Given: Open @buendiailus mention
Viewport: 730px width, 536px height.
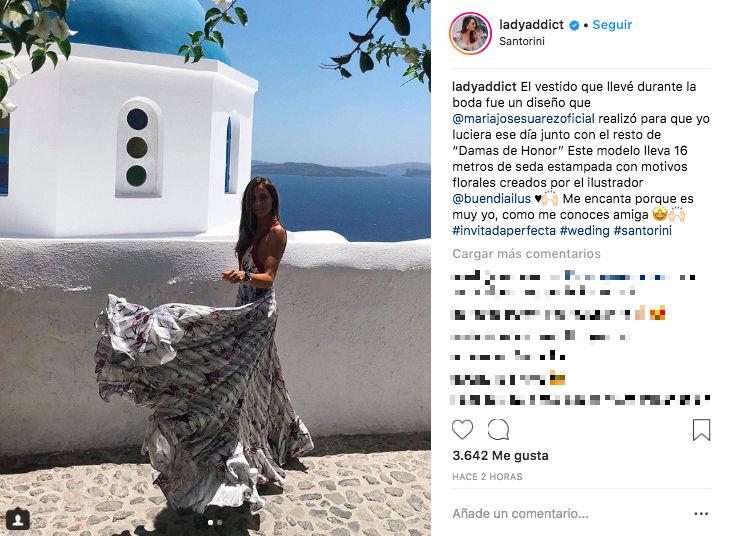Looking at the screenshot, I should click(x=491, y=198).
